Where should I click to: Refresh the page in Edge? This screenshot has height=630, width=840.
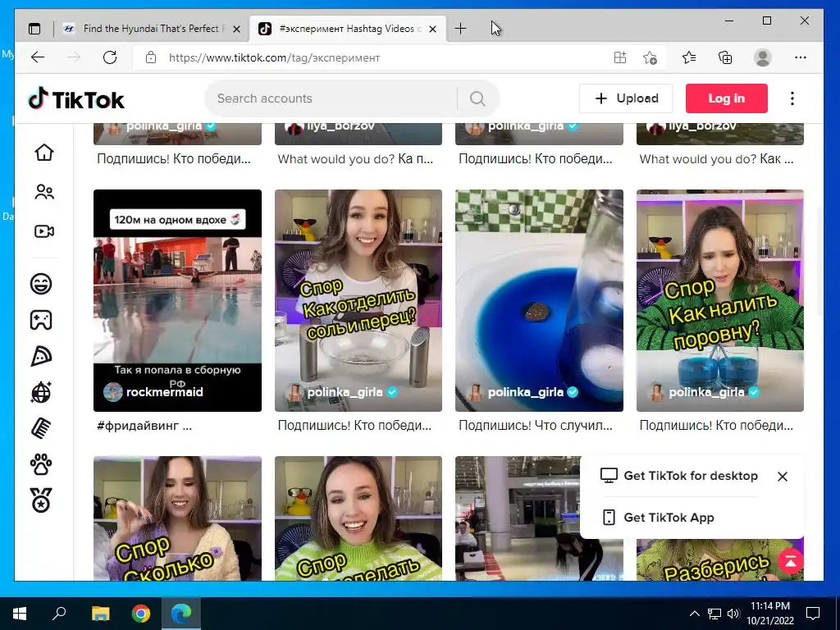[x=110, y=57]
